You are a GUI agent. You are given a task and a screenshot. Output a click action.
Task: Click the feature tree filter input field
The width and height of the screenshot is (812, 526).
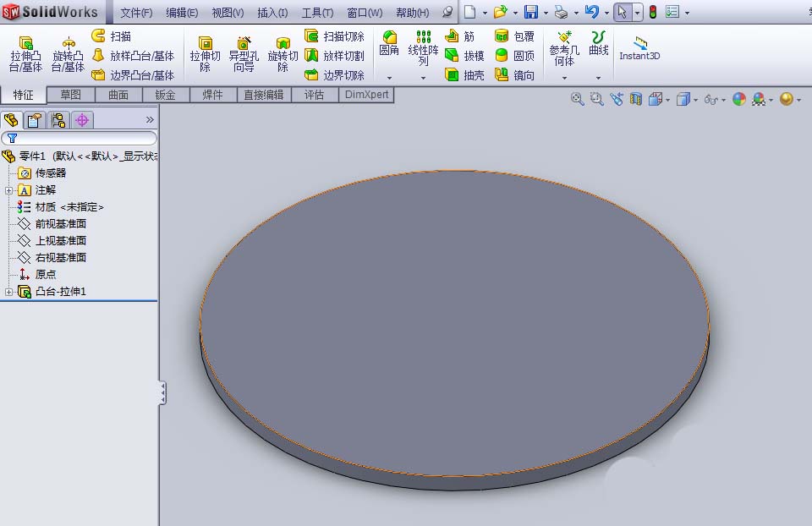tap(80, 138)
